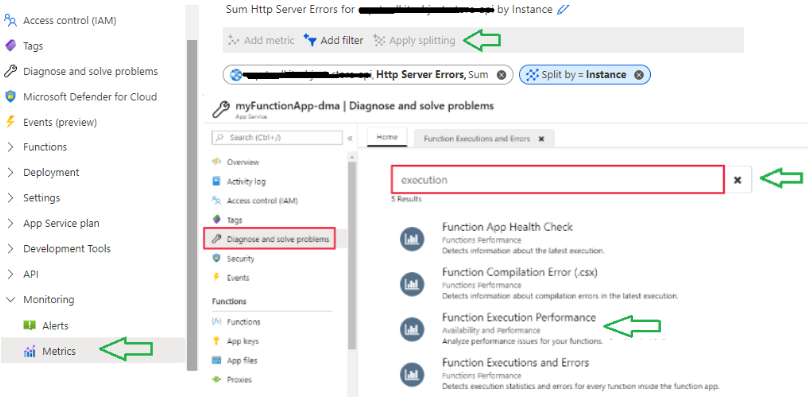Close the Function Executions and Errors tab
The width and height of the screenshot is (808, 397).
[x=541, y=139]
